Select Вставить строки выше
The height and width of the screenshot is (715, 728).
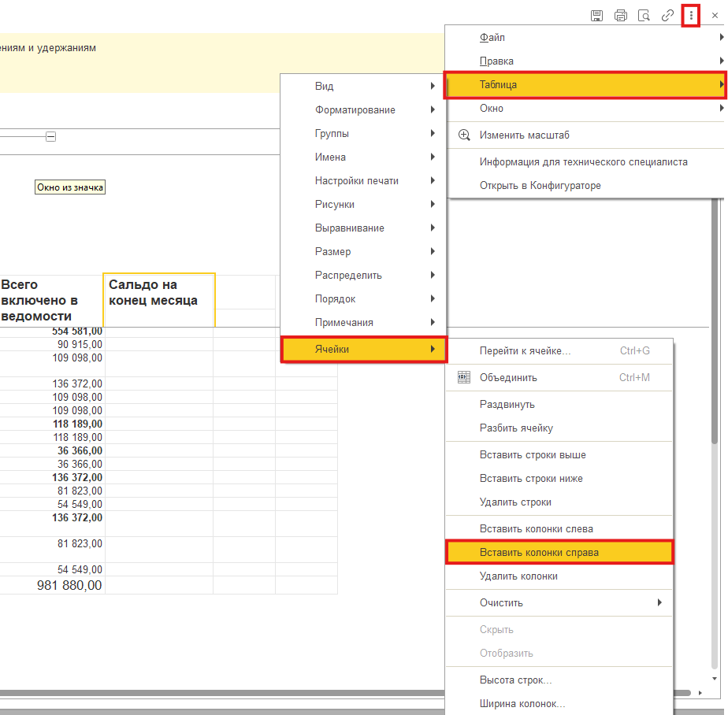coord(559,455)
